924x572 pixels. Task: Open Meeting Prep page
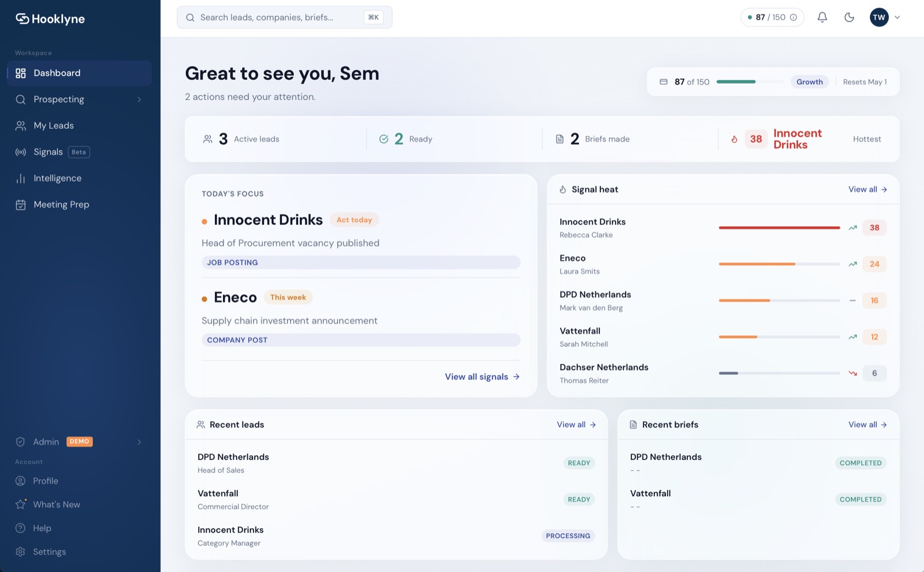pyautogui.click(x=80, y=205)
